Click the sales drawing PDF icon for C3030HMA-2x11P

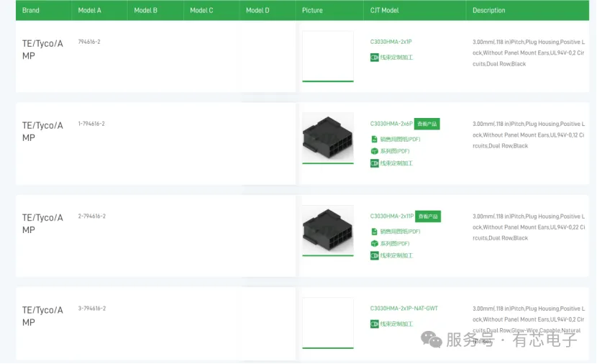click(x=374, y=232)
